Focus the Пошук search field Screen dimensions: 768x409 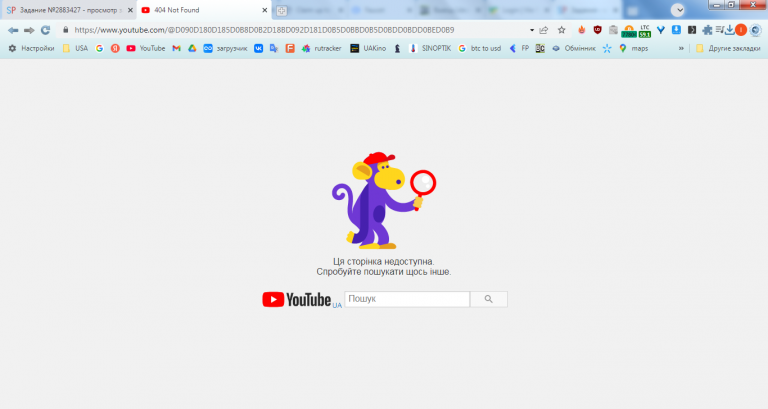pyautogui.click(x=407, y=299)
